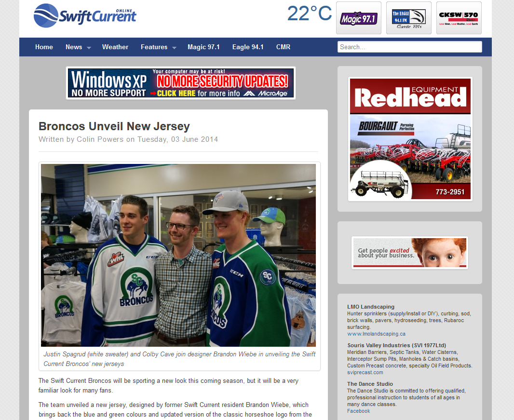Go to Eagle 94.1 in navigation bar
This screenshot has width=514, height=420.
pos(248,47)
